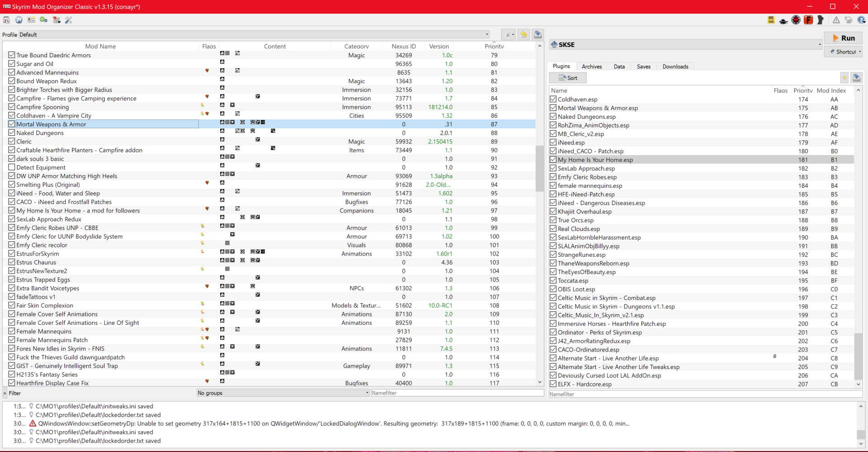
Task: Toggle Campfire Spooning mod checkbox
Action: 12,107
